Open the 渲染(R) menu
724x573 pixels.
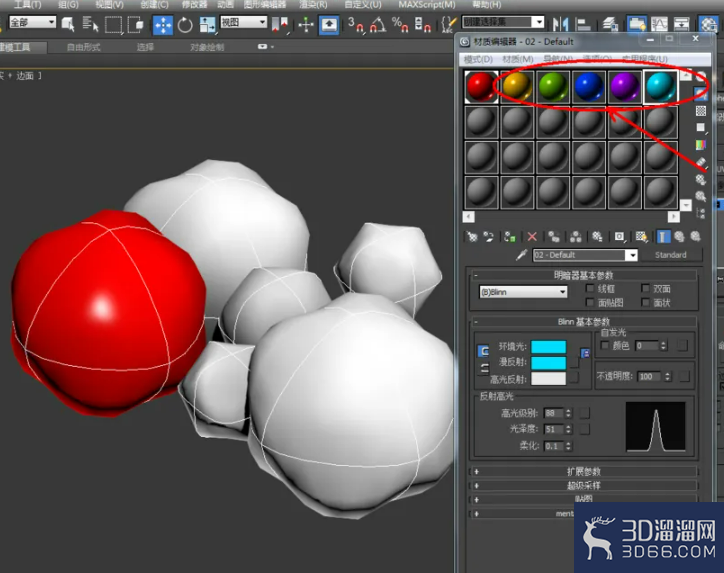pos(313,5)
